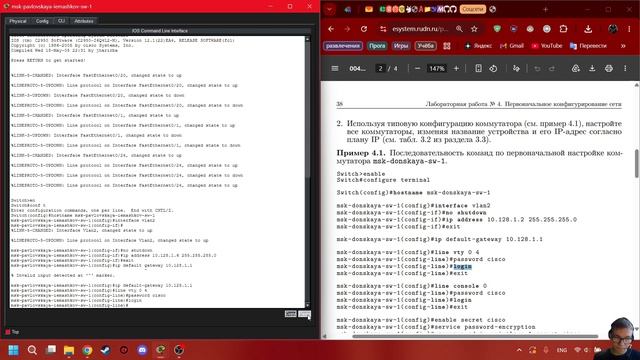Open Steam from taskbar
The width and height of the screenshot is (640, 360).
pyautogui.click(x=105, y=350)
